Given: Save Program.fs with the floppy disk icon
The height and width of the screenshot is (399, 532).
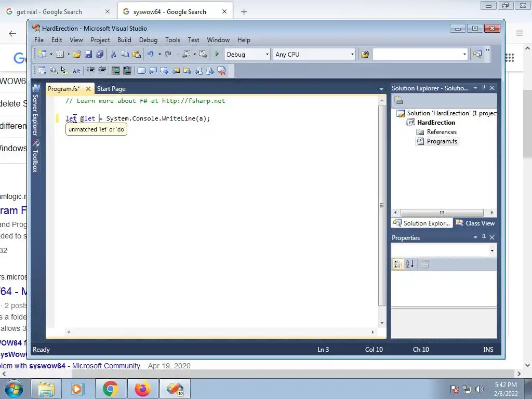Looking at the screenshot, I should (x=88, y=54).
